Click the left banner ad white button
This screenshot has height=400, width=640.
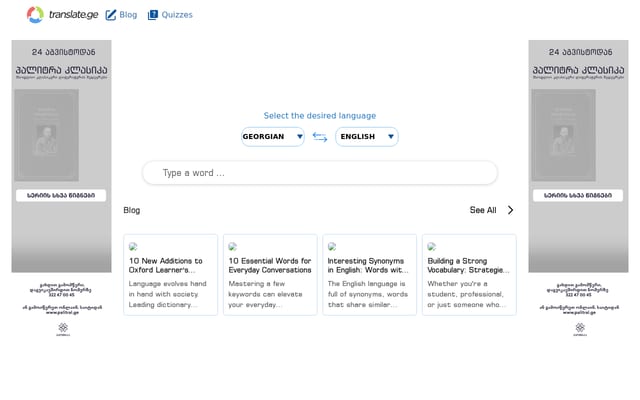(61, 196)
